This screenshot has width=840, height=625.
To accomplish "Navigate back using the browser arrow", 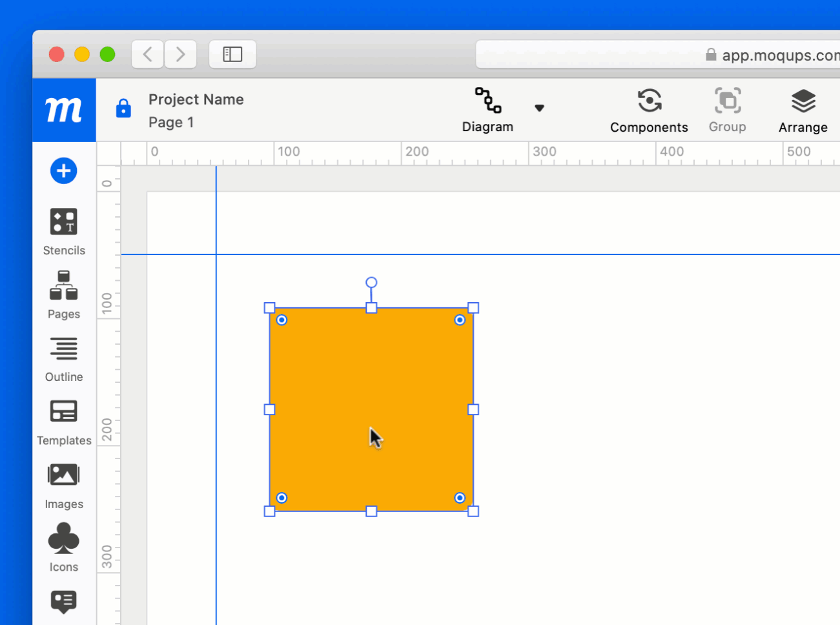I will click(147, 54).
